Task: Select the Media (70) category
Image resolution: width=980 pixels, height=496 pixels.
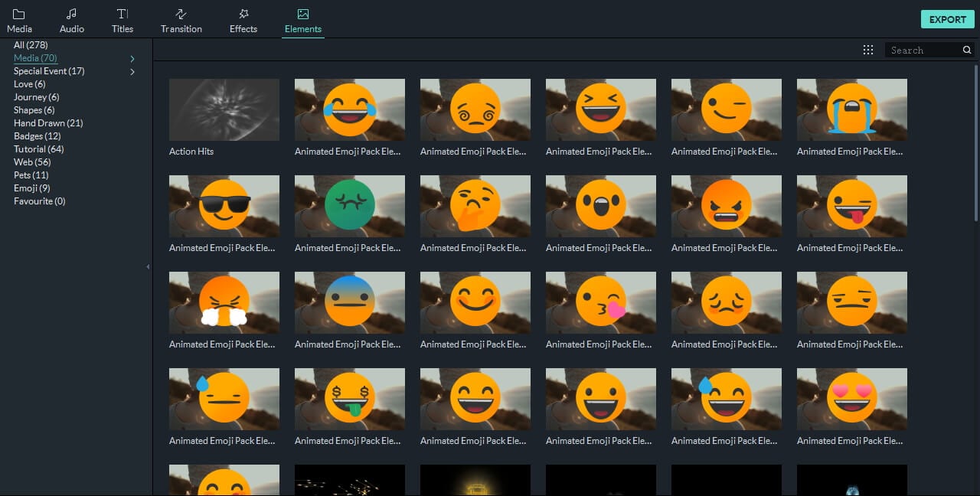Action: 35,58
